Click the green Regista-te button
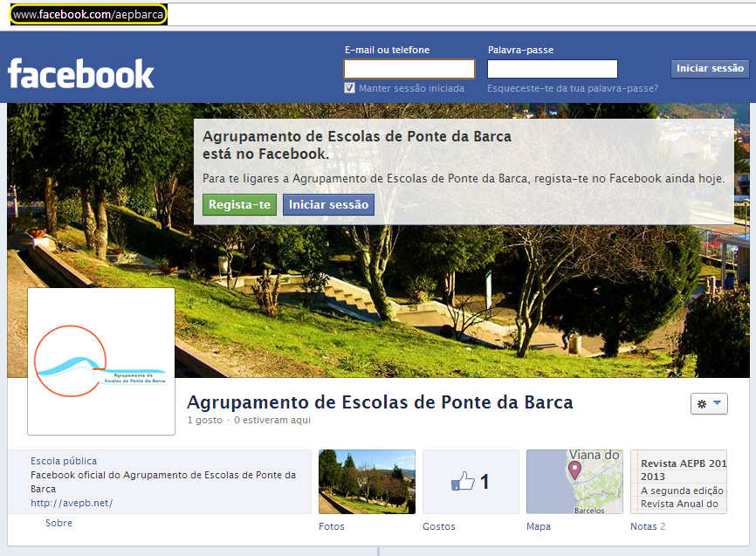This screenshot has width=756, height=556. [239, 204]
